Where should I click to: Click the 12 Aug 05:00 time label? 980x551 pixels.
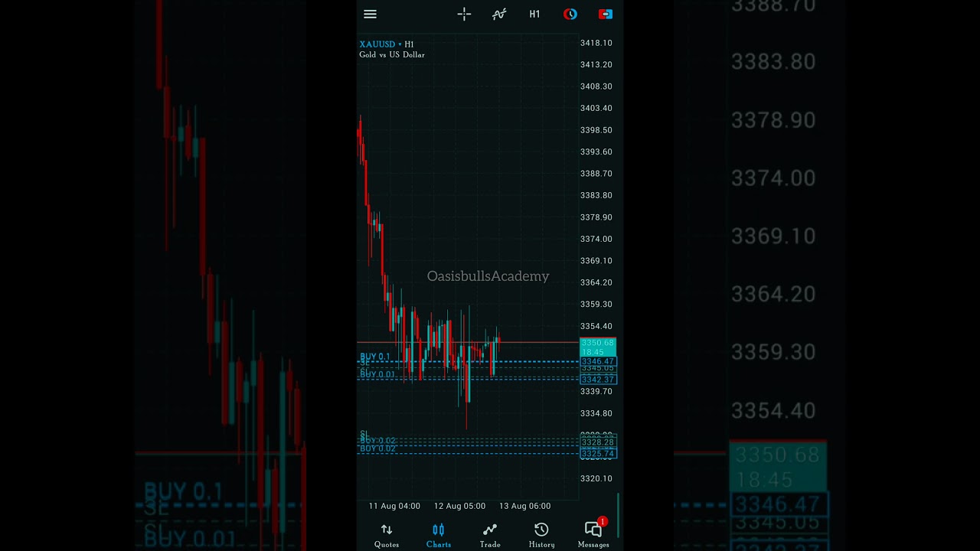click(x=459, y=506)
